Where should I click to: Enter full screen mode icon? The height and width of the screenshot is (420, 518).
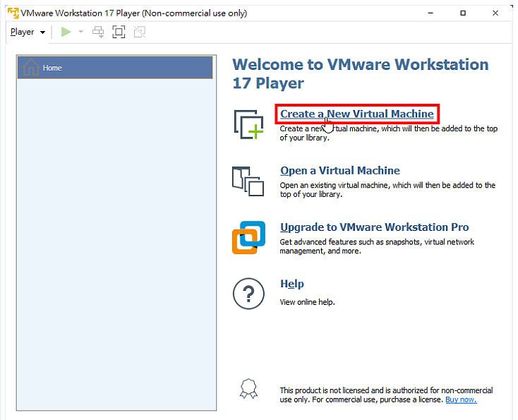click(119, 32)
